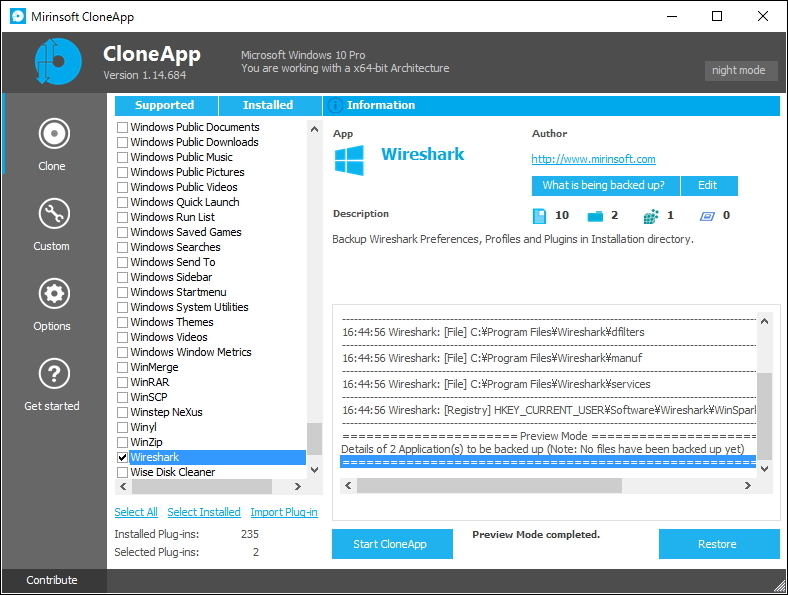
Task: Select the Windows System Utilities list entry
Action: [x=189, y=308]
